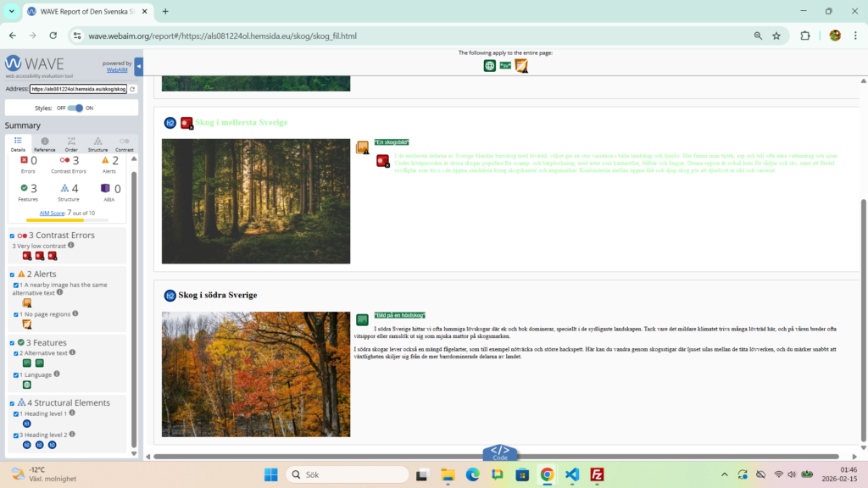Click the contrast error icon beside "Skog i mellersta Sverige"
Screen dimensions: 868x488
(186, 124)
